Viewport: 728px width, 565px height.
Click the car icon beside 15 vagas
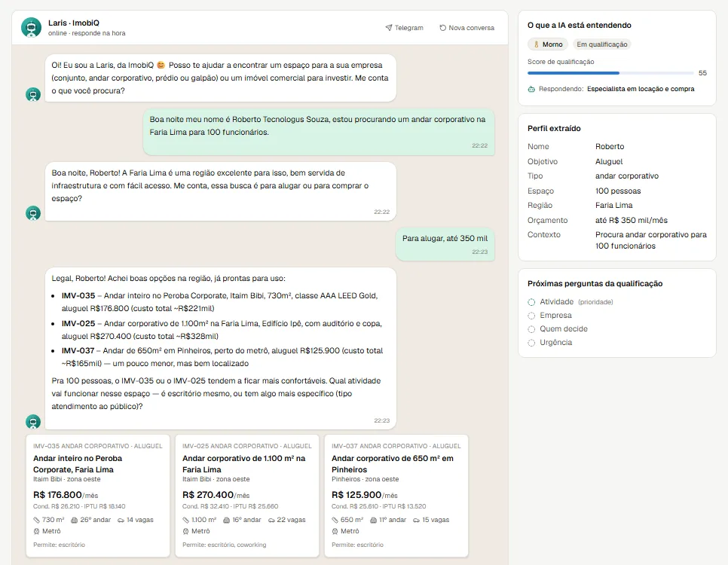(417, 520)
